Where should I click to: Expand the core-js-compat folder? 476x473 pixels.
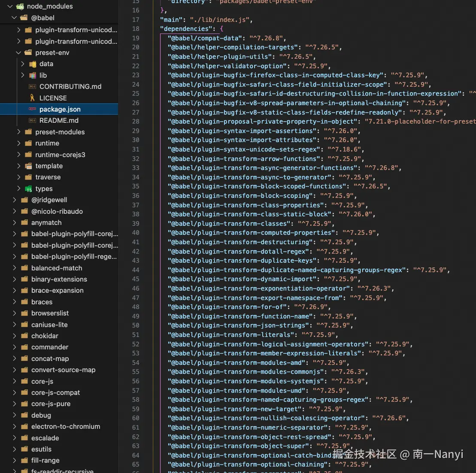15,392
